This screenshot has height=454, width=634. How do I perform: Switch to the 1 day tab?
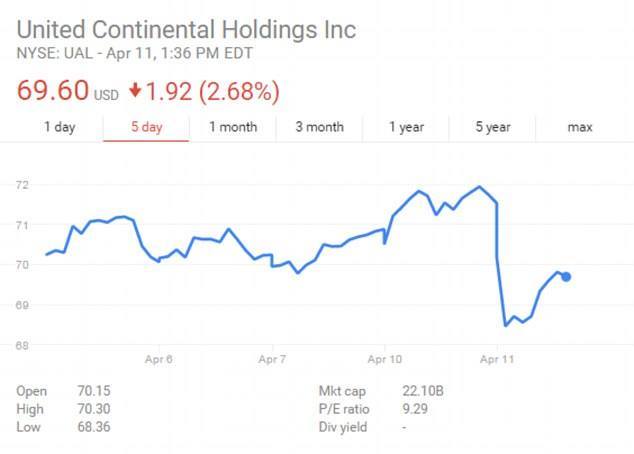(x=59, y=127)
